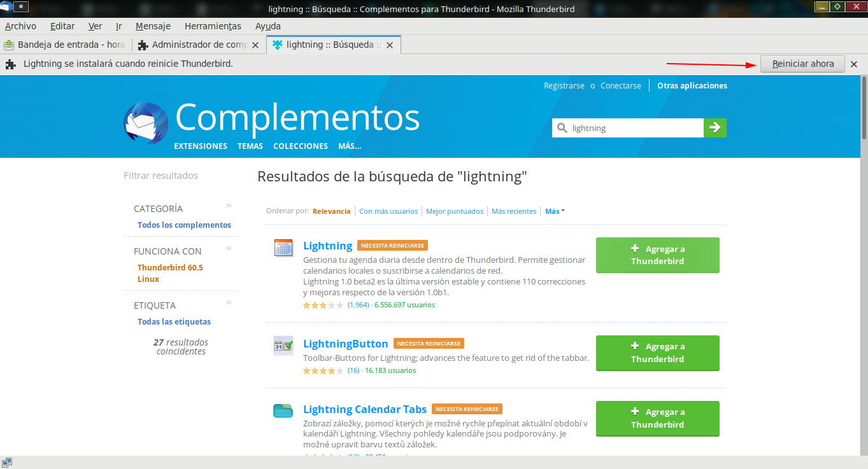Sort results by Con más usuarios
This screenshot has width=868, height=469.
point(388,211)
